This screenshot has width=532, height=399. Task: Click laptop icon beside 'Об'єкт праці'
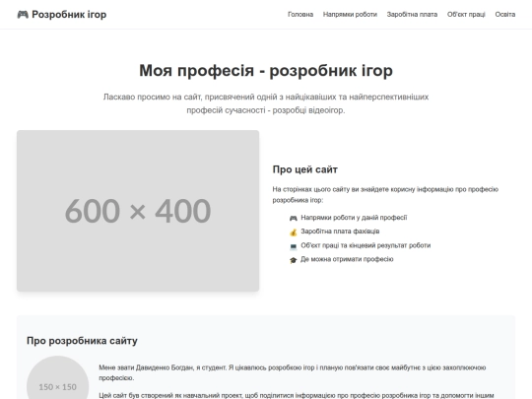tap(294, 246)
